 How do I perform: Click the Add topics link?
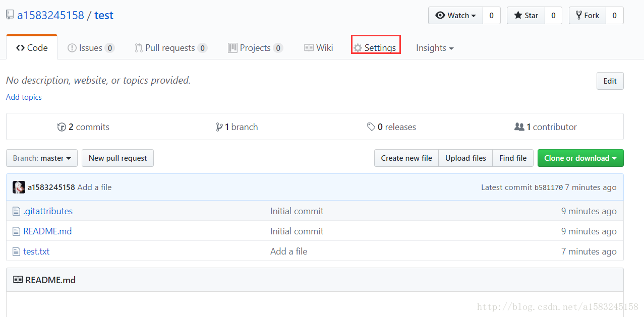24,97
